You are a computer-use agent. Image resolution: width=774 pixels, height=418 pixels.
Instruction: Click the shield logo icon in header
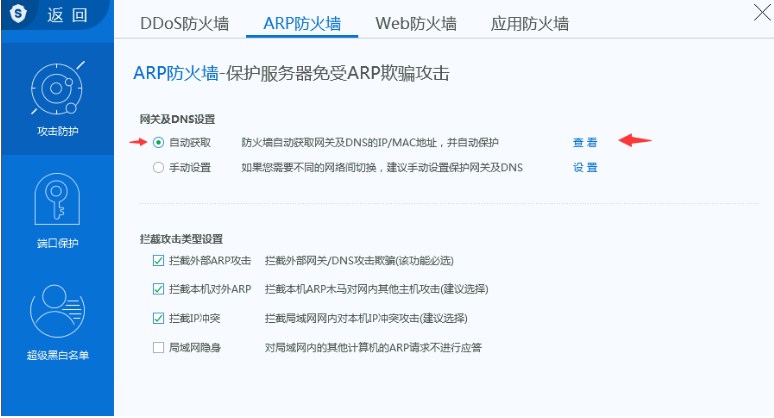(x=18, y=16)
